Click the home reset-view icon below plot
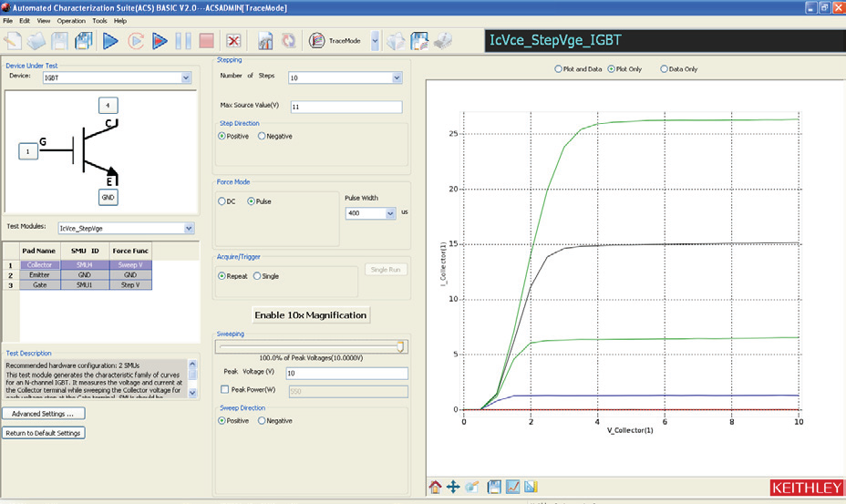The width and height of the screenshot is (846, 504). (436, 487)
